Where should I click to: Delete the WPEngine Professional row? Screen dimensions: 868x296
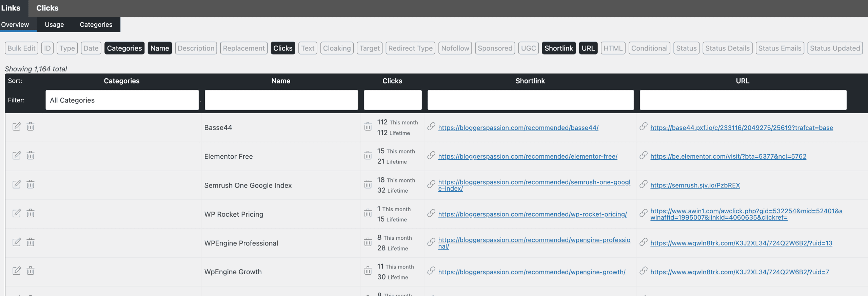31,242
